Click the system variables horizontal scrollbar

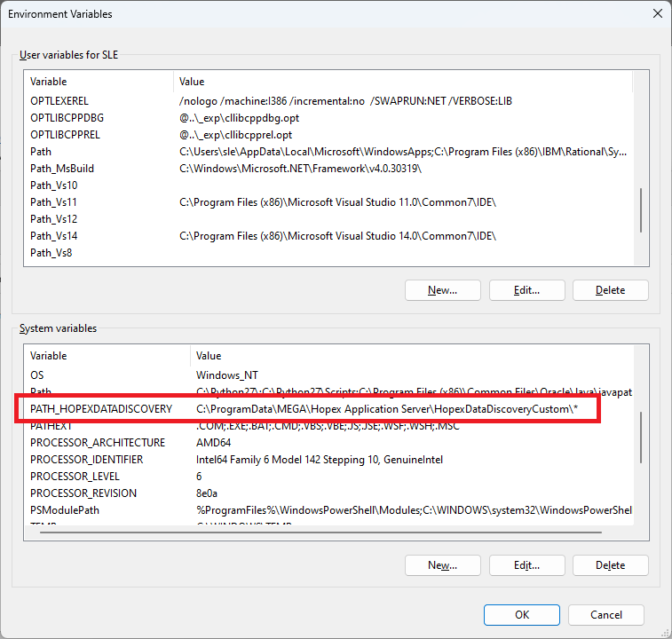[x=328, y=532]
